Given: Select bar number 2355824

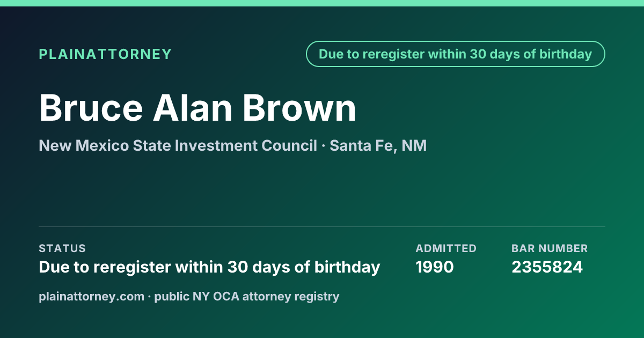Looking at the screenshot, I should [x=547, y=267].
